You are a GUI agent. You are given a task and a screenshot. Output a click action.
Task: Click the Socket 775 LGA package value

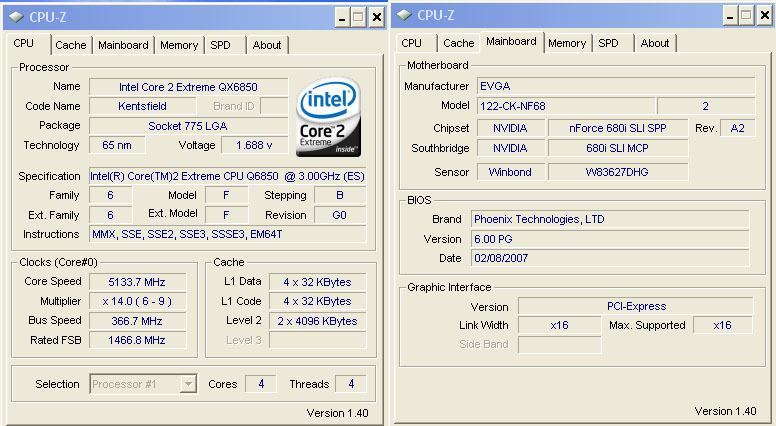[x=189, y=126]
